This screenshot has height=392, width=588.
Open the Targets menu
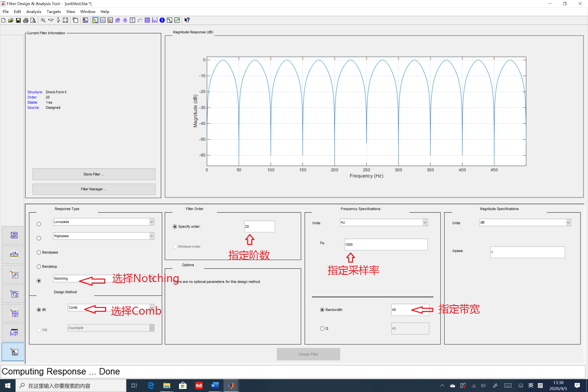coord(54,12)
